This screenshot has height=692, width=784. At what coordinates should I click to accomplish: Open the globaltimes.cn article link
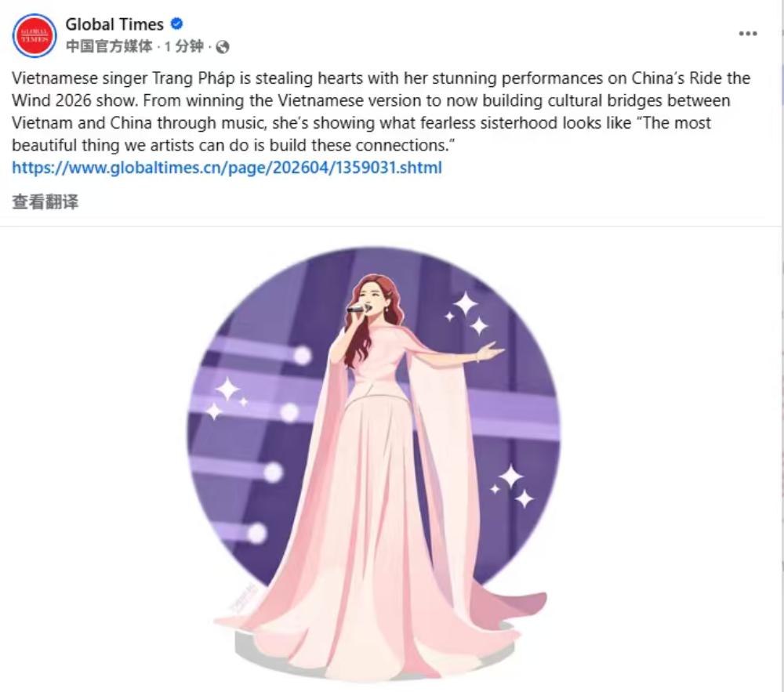pos(227,168)
